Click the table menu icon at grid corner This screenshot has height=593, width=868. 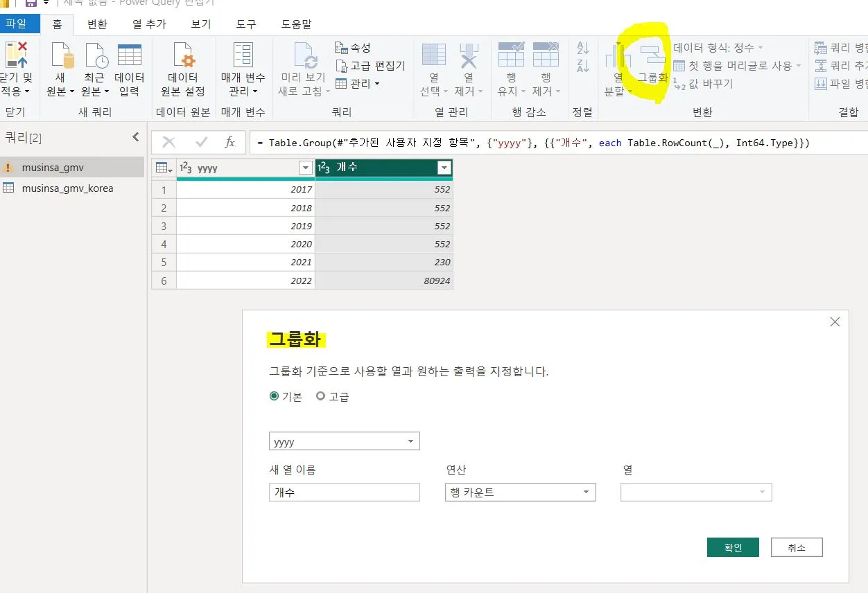(164, 168)
